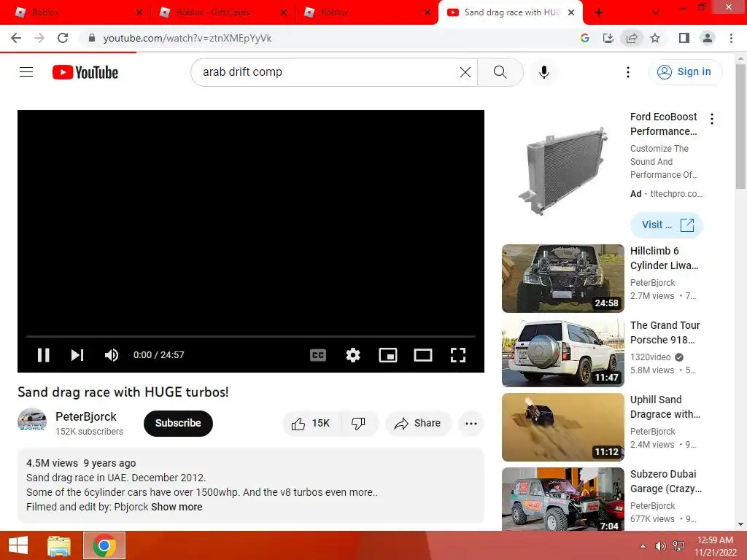Click the video progress bar

[x=251, y=336]
